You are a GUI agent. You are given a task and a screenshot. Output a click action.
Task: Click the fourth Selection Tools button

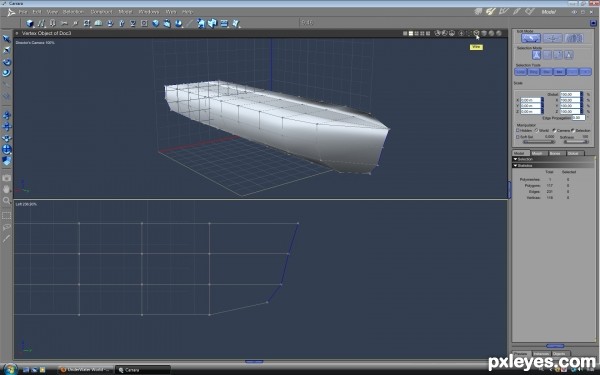tap(559, 72)
